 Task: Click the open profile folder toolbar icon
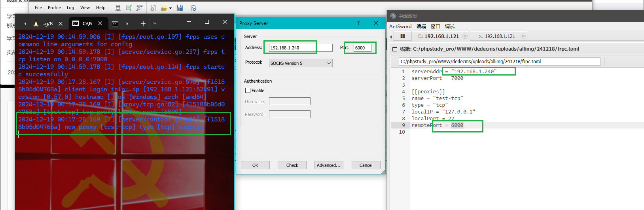(x=164, y=8)
